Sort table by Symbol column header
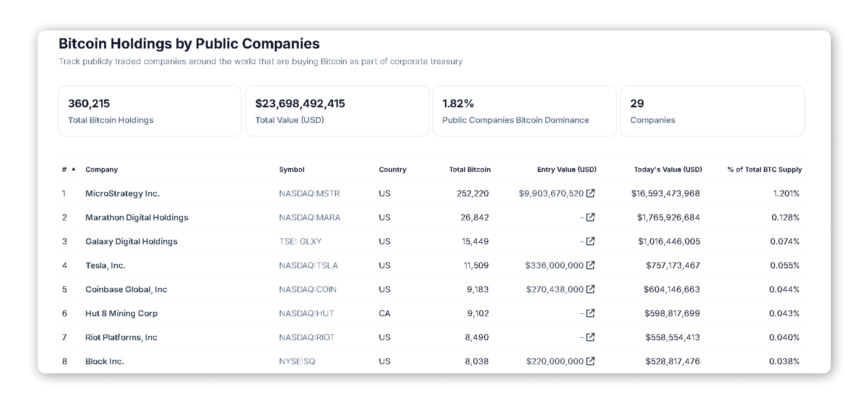868x404 pixels. point(292,170)
